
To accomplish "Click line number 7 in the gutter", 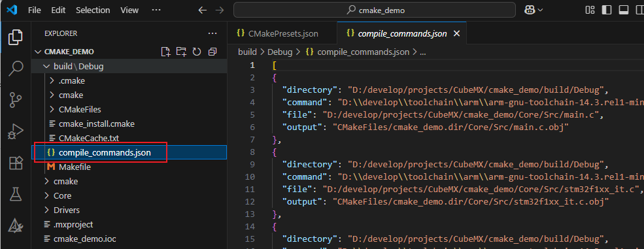I will tap(252, 140).
